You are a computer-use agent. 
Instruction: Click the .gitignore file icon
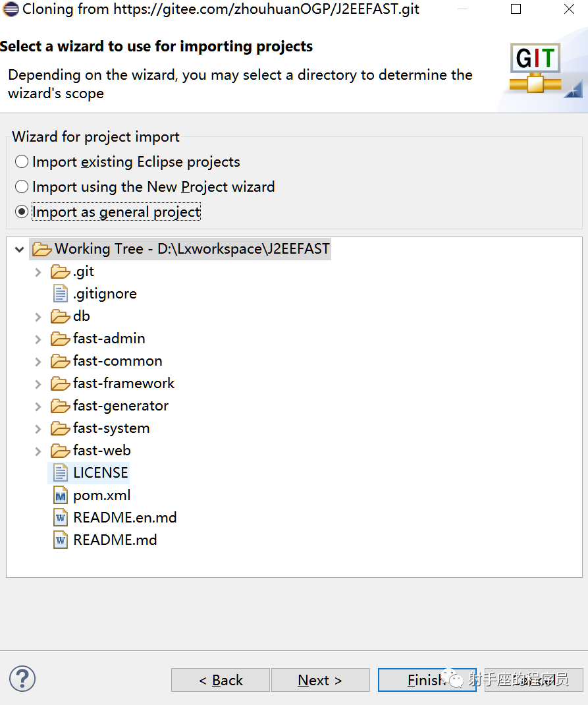(x=61, y=294)
